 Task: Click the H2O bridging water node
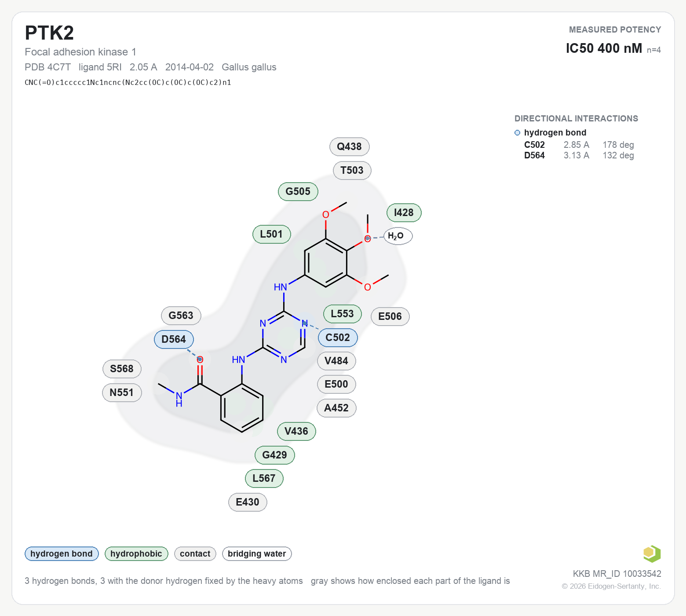[398, 236]
